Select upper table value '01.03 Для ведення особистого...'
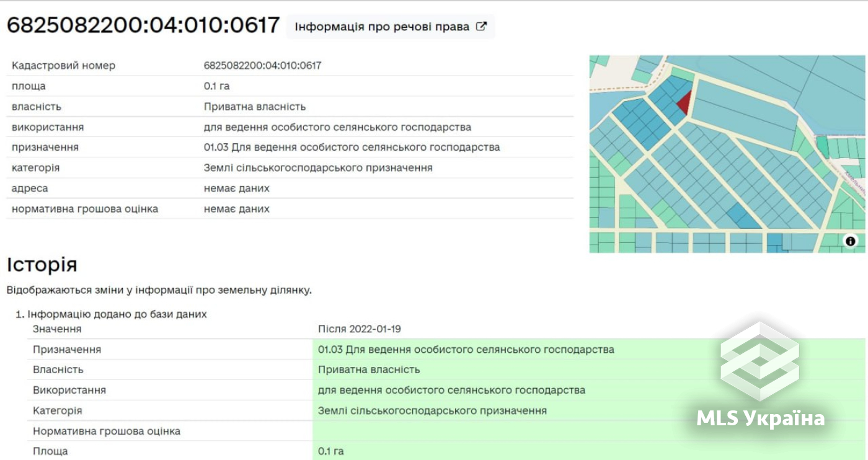The width and height of the screenshot is (868, 460). point(352,148)
